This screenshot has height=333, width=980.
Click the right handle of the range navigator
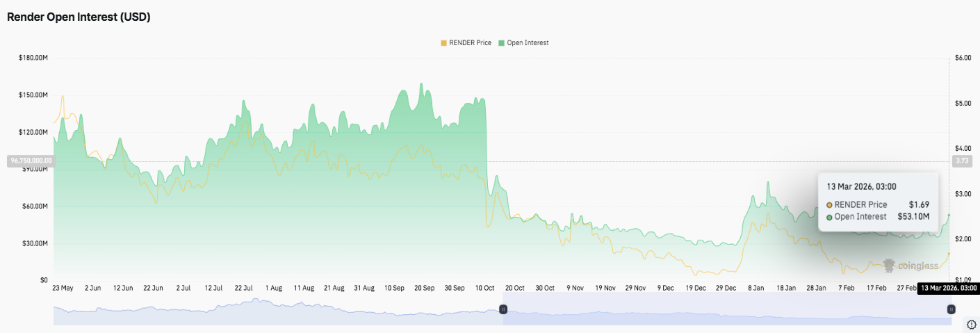tap(952, 309)
